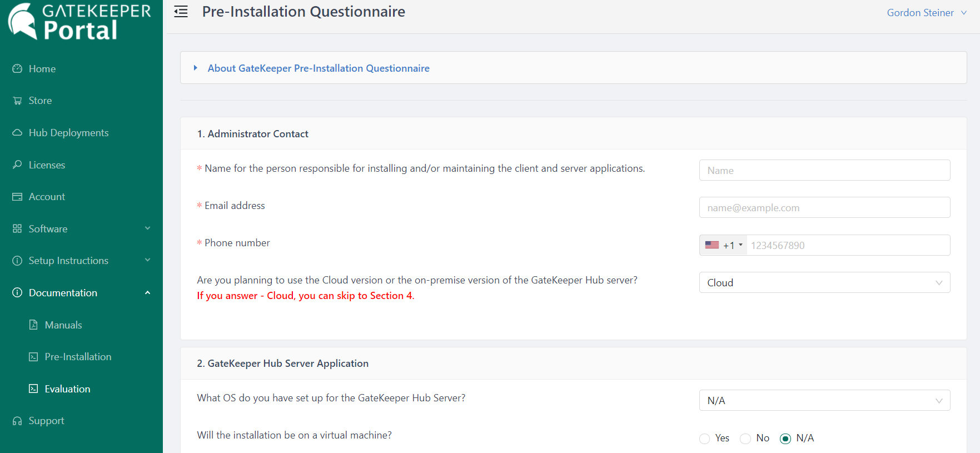Click the Licenses key icon
980x453 pixels.
tap(17, 165)
